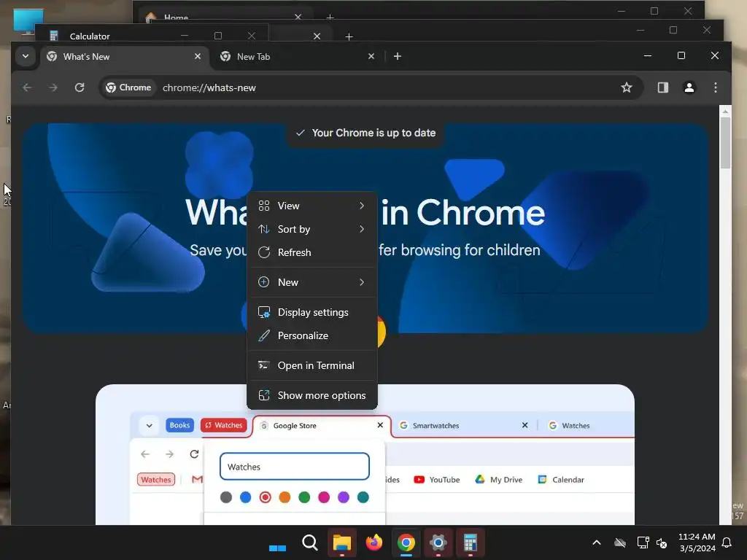Open the View submenu in context menu
This screenshot has height=560, width=747.
(312, 206)
